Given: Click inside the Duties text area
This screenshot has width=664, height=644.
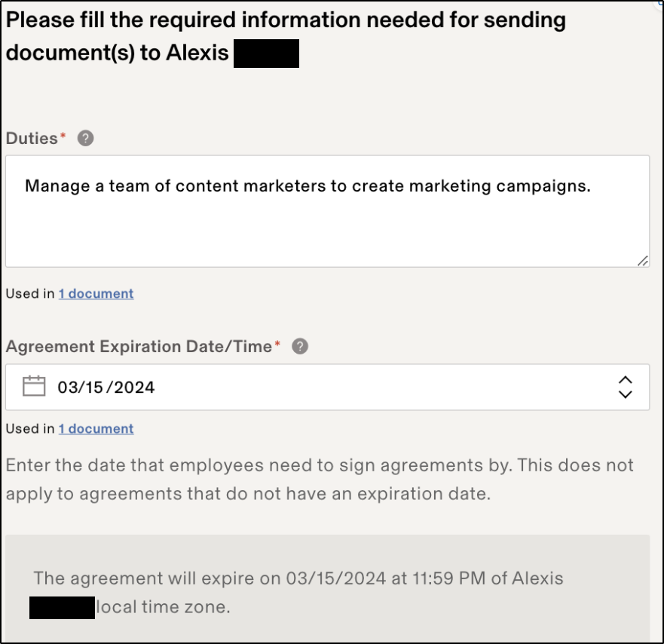Looking at the screenshot, I should pyautogui.click(x=326, y=219).
